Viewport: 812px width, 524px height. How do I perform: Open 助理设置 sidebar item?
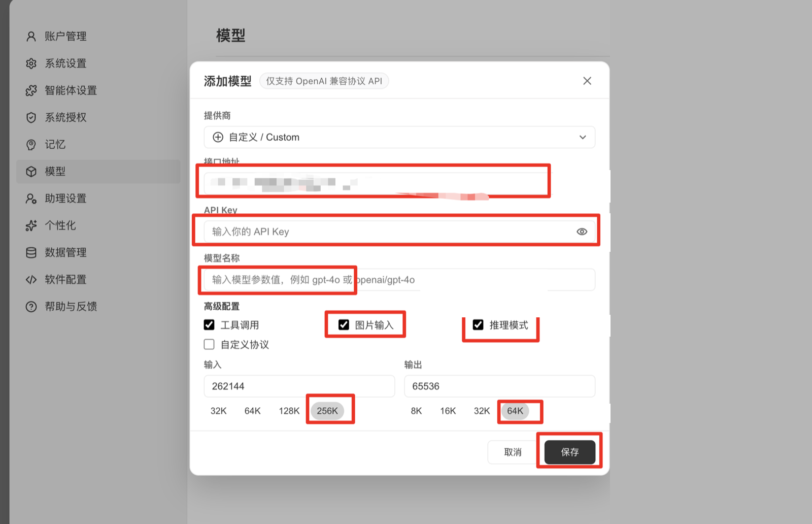point(98,199)
